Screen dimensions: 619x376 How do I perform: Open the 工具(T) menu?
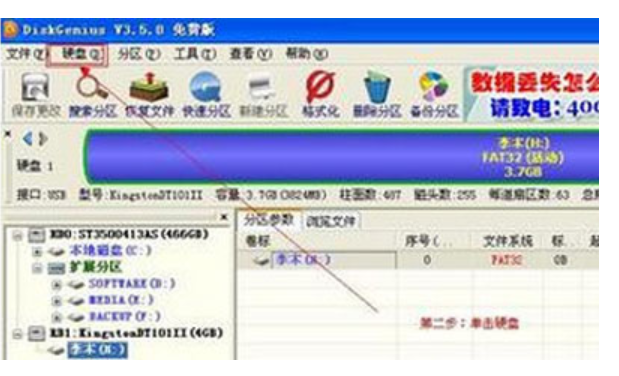[195, 54]
